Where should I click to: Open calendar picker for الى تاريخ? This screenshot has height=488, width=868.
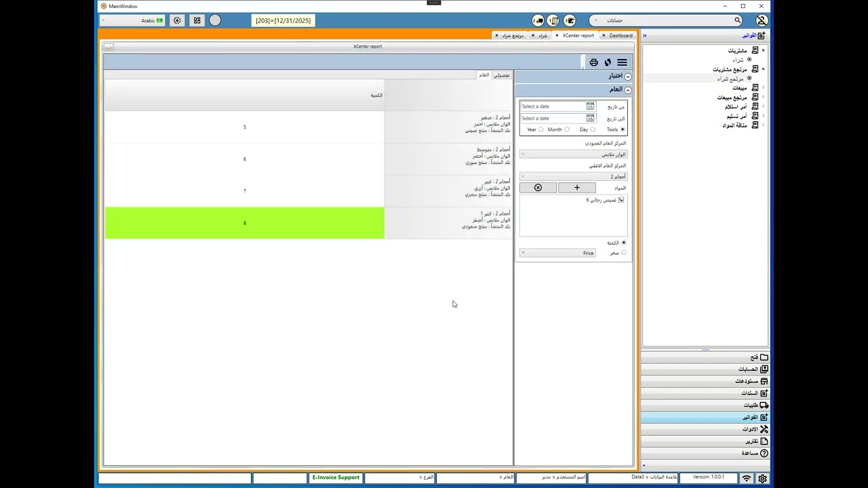click(x=590, y=119)
